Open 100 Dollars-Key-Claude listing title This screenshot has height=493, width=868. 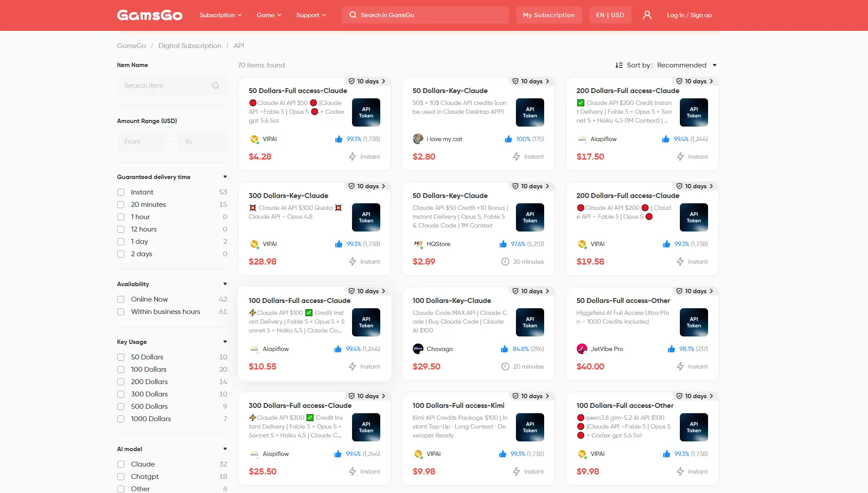click(x=452, y=301)
